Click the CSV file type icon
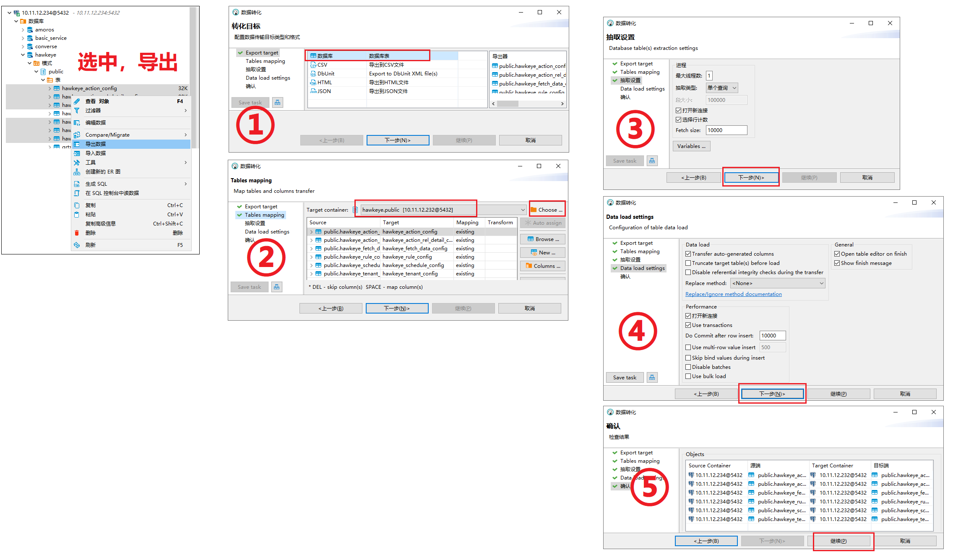The image size is (953, 560). coord(313,65)
